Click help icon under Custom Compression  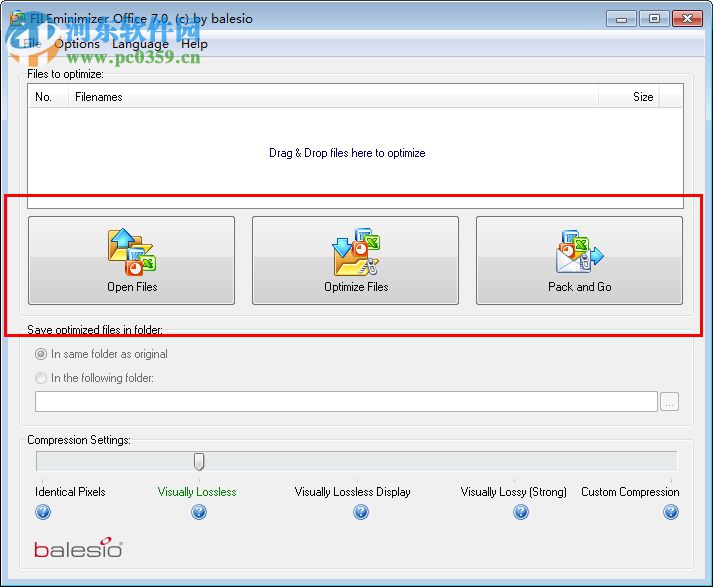click(x=671, y=512)
